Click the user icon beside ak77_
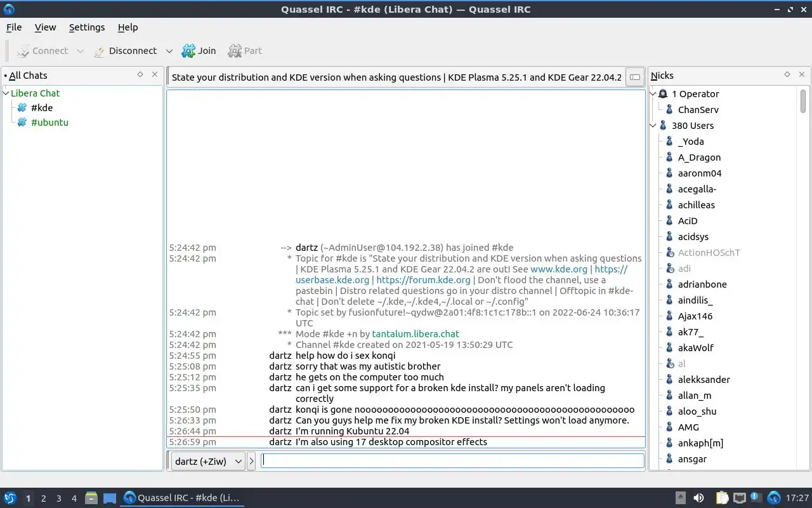The height and width of the screenshot is (508, 812). click(669, 331)
